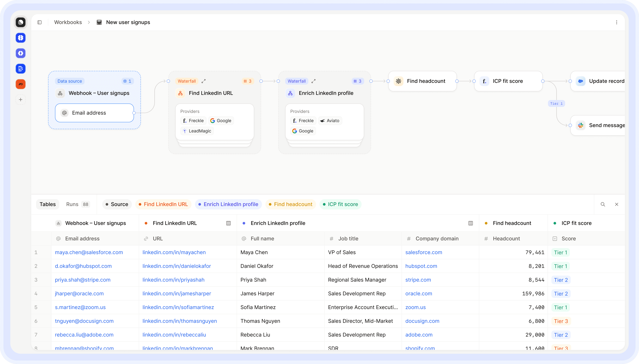Click the Freckle provider under Enrich LinkedIn profile
The image size is (639, 364).
click(x=303, y=121)
